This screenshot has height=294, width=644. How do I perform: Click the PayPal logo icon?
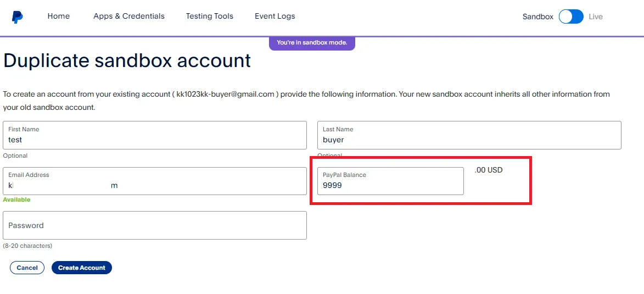pyautogui.click(x=17, y=16)
